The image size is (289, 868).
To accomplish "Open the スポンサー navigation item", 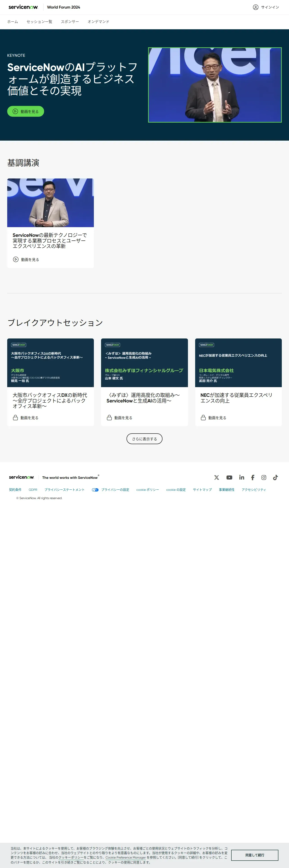I will pos(70,22).
